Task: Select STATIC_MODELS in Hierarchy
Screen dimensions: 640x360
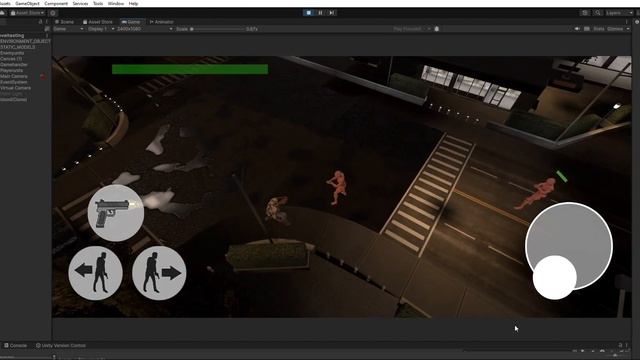Action: pyautogui.click(x=18, y=47)
